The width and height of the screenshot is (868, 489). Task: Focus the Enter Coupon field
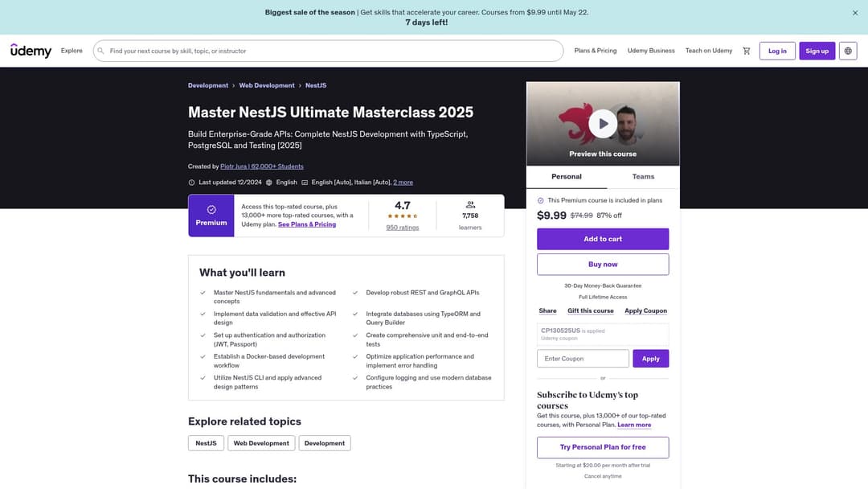(x=583, y=359)
